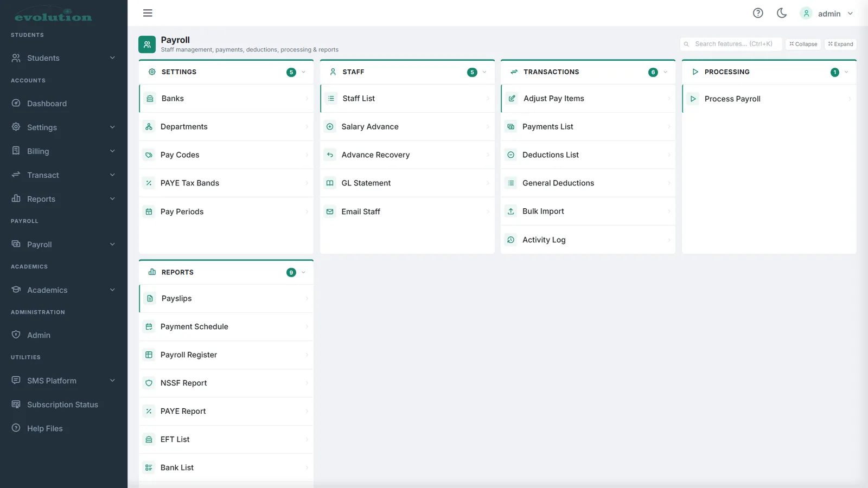Click the Payslips document icon
Screen dimensions: 868x488
click(150, 299)
